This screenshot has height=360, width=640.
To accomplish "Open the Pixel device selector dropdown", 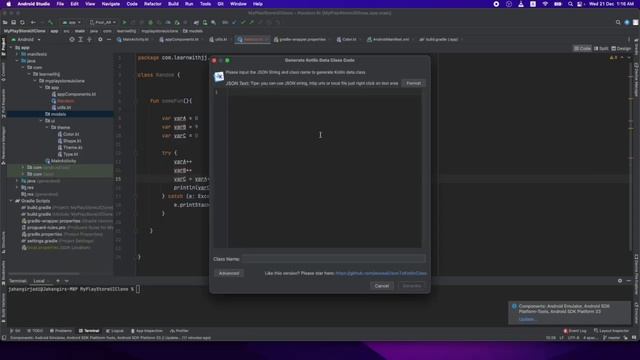I will click(x=102, y=22).
